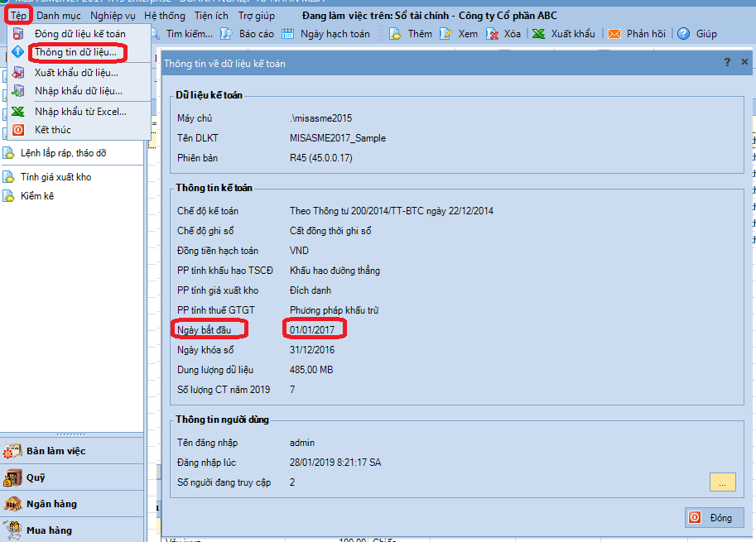Click the Phản hồi envelope icon
Screen dimensions: 756x542
pyautogui.click(x=614, y=34)
